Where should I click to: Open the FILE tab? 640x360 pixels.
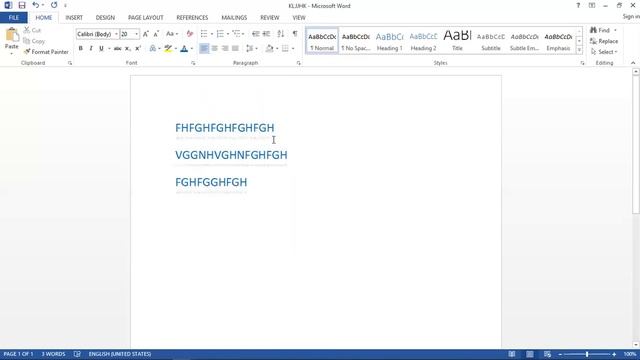(13, 18)
